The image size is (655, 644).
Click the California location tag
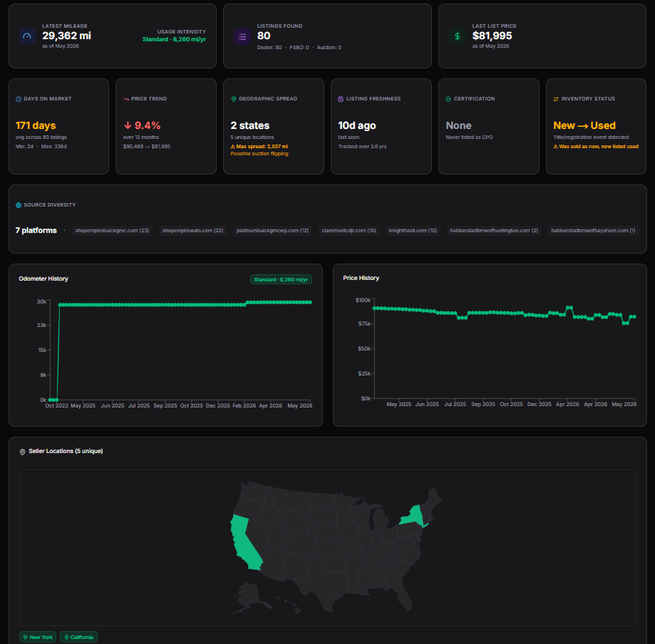78,637
